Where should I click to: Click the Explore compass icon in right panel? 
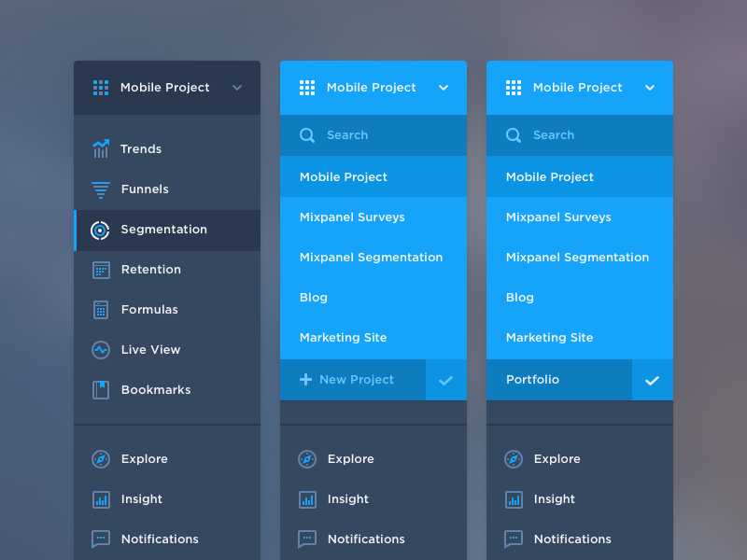pos(514,459)
